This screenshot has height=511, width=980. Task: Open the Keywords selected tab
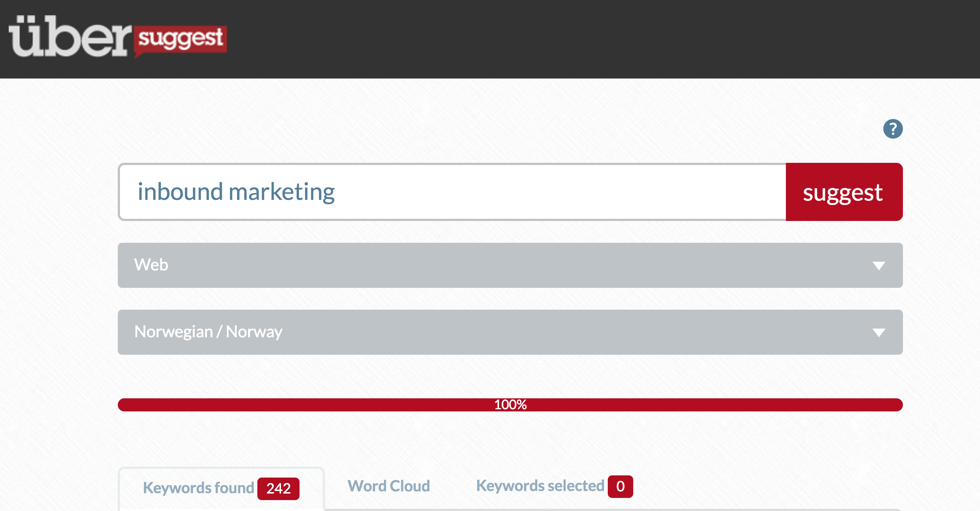[540, 486]
